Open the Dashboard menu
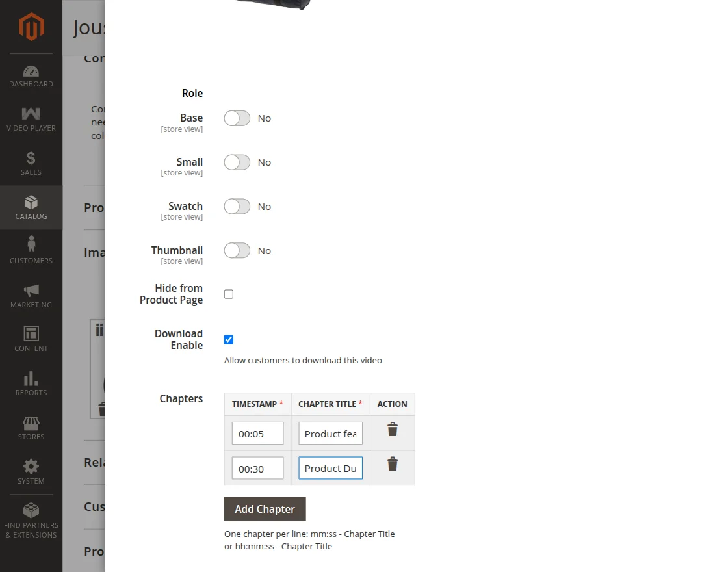The height and width of the screenshot is (572, 728). click(31, 77)
